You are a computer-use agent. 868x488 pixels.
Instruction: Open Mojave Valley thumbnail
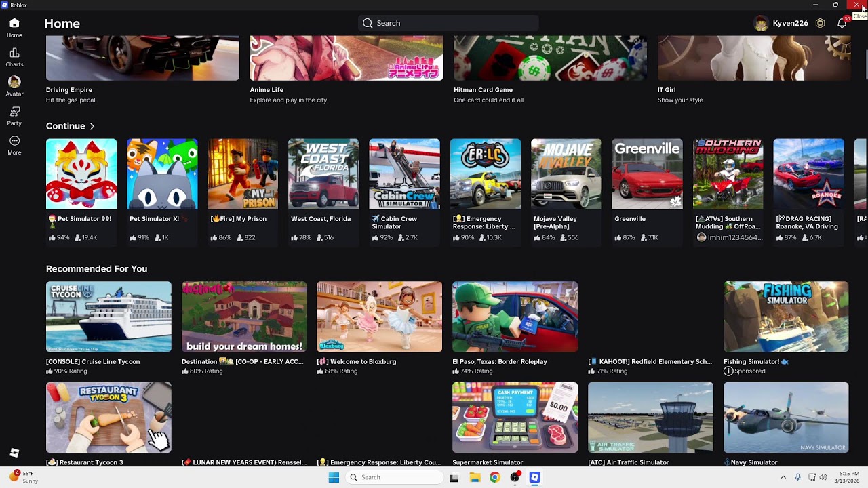point(566,174)
